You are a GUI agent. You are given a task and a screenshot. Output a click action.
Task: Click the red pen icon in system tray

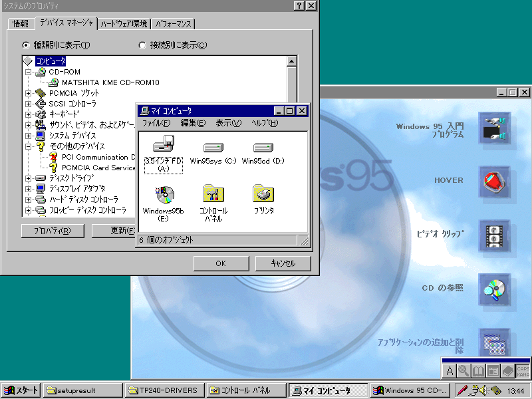(462, 390)
